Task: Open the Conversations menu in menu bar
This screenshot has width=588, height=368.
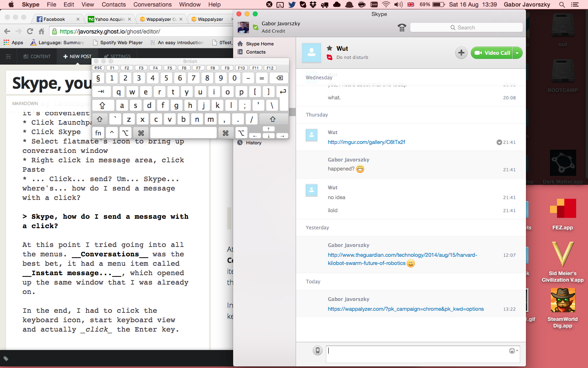Action: pyautogui.click(x=152, y=4)
